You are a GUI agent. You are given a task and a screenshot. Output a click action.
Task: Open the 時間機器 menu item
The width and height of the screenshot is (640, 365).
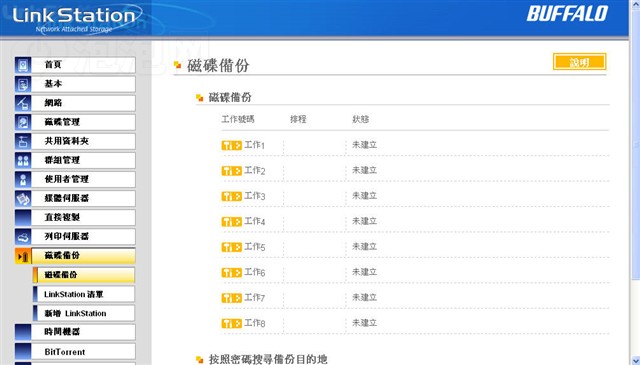coord(83,332)
